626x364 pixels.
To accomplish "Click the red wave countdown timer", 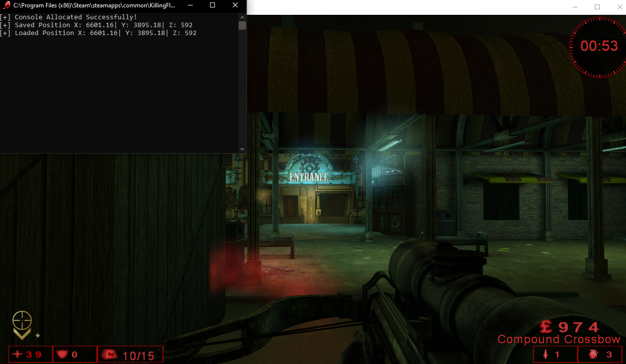I will [599, 46].
